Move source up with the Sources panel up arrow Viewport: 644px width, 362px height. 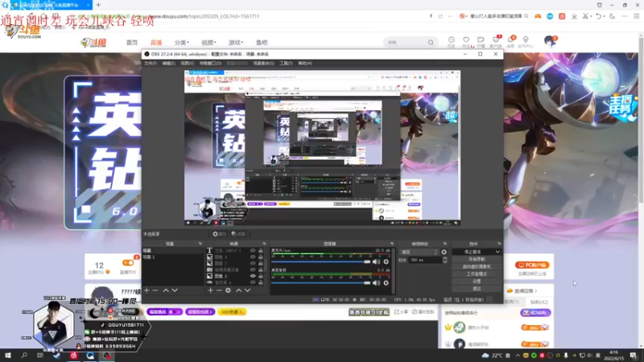pyautogui.click(x=238, y=290)
